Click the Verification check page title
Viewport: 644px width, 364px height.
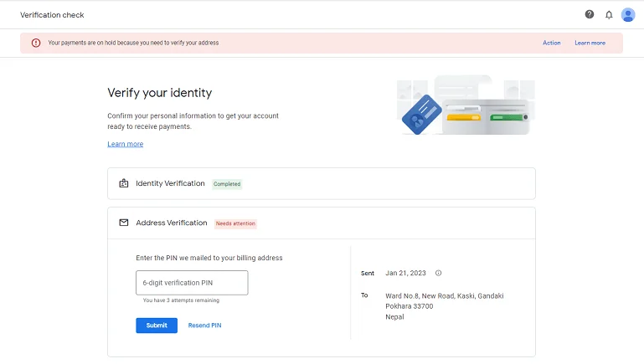[x=52, y=15]
